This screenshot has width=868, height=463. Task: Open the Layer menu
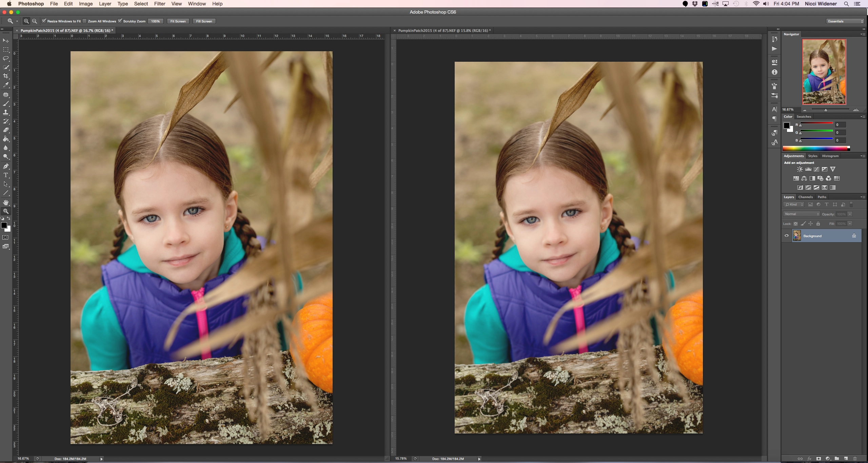coord(105,4)
